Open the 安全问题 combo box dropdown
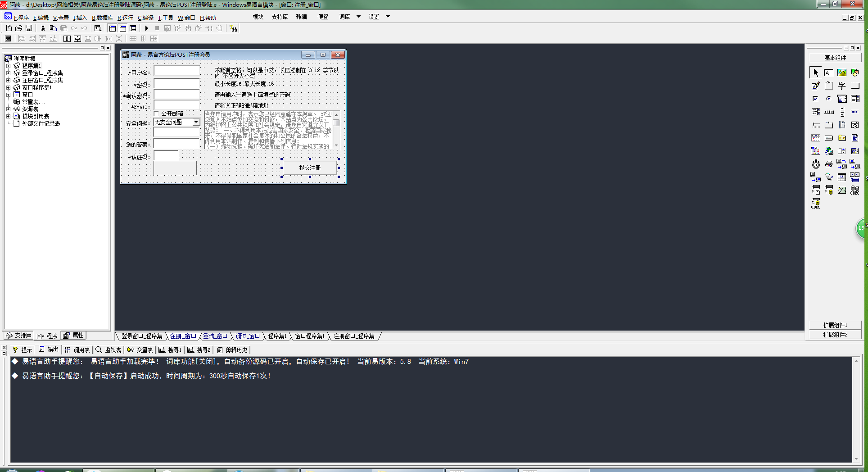This screenshot has height=472, width=868. click(196, 122)
